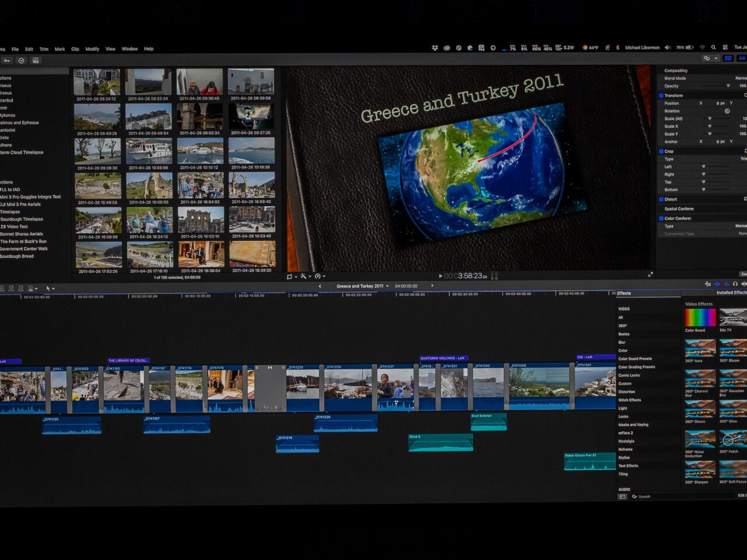This screenshot has height=560, width=747.
Task: Open the transform tool dropdown under viewer
Action: 291,276
